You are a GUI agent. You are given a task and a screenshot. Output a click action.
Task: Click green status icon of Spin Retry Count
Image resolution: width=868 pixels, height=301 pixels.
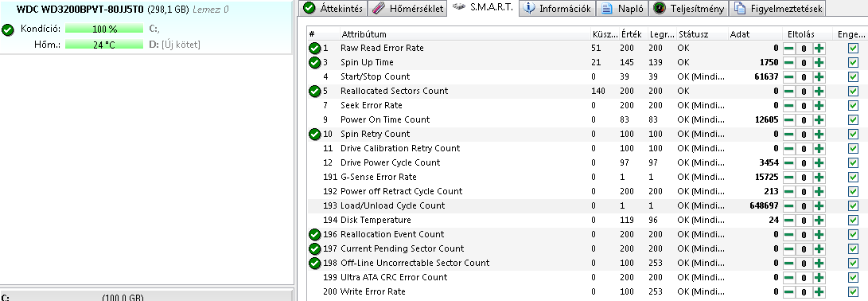[314, 134]
